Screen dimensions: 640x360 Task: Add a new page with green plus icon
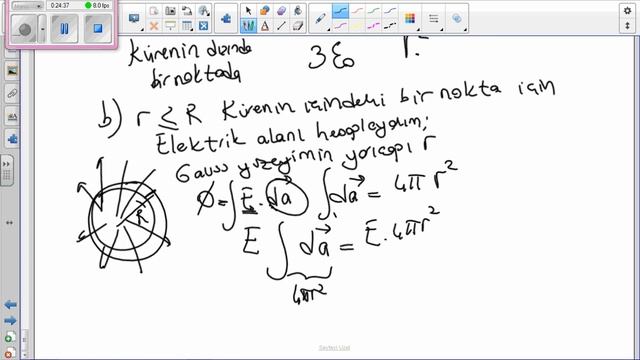coord(10,337)
